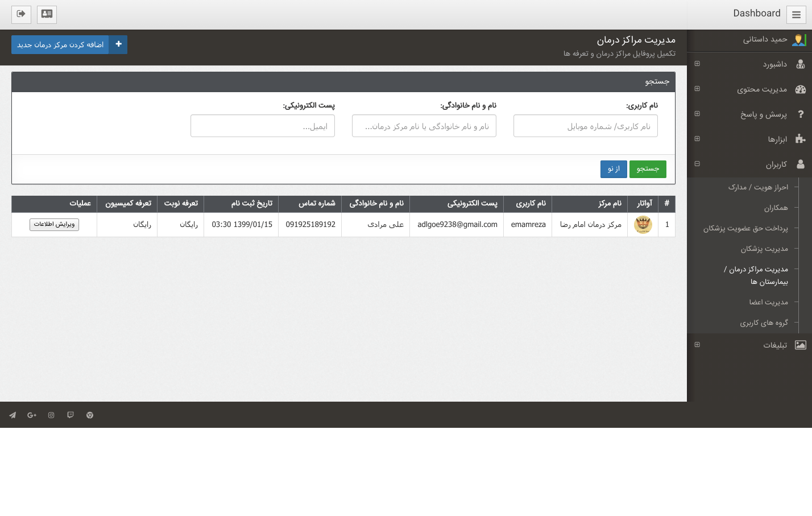Click the Instagram icon in footer

51,415
